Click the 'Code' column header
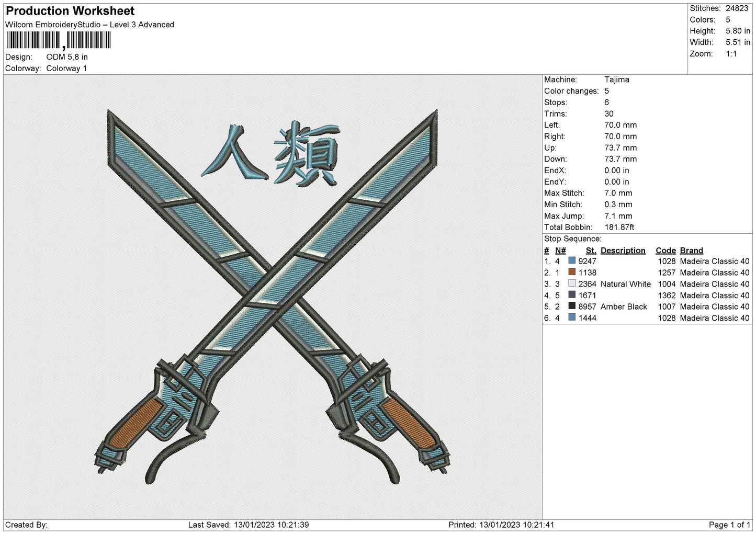 [x=665, y=251]
